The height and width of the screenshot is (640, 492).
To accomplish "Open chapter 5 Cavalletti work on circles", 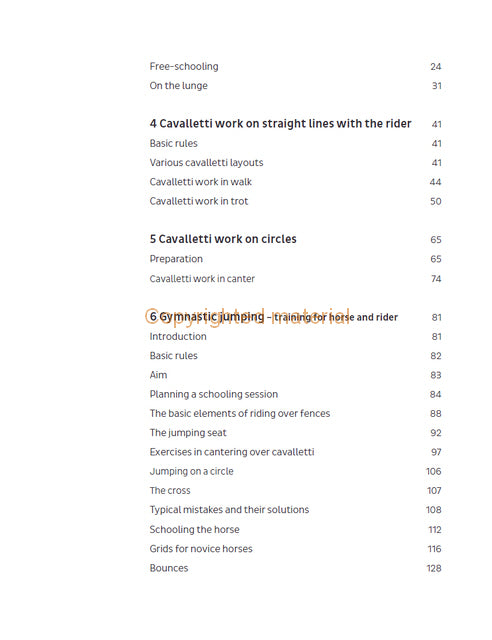I will pos(223,239).
